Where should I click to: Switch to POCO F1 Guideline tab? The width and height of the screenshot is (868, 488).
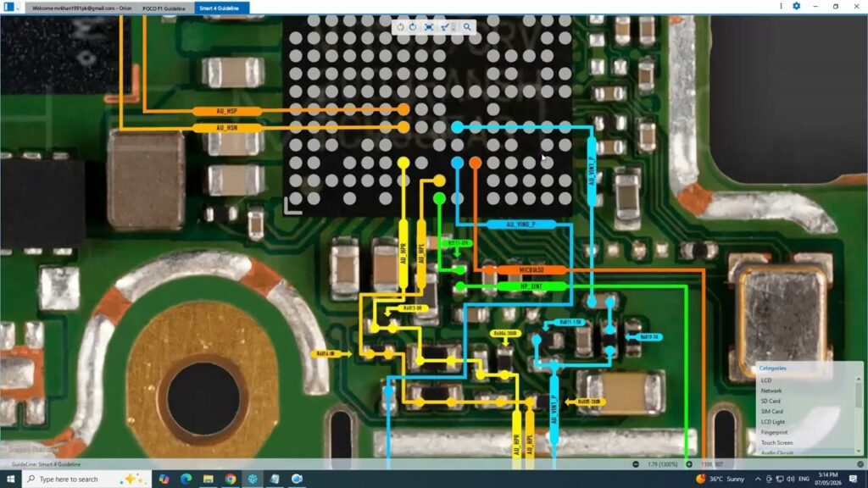point(164,8)
